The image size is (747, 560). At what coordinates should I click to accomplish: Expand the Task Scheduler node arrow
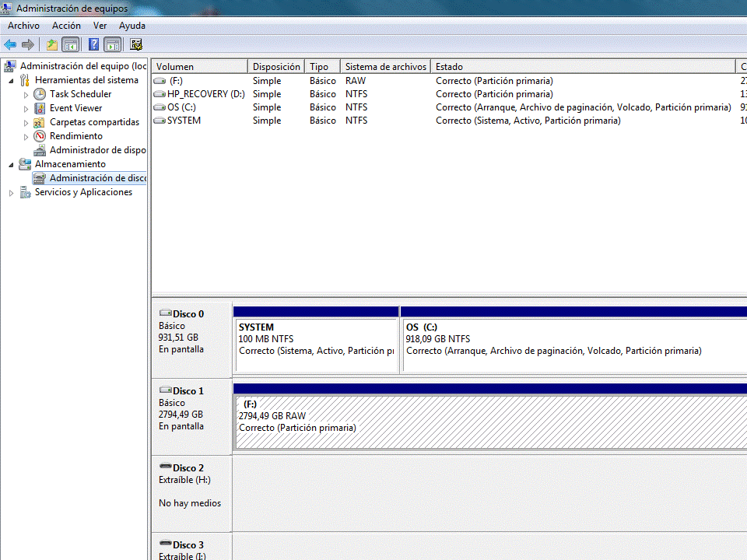click(x=26, y=94)
